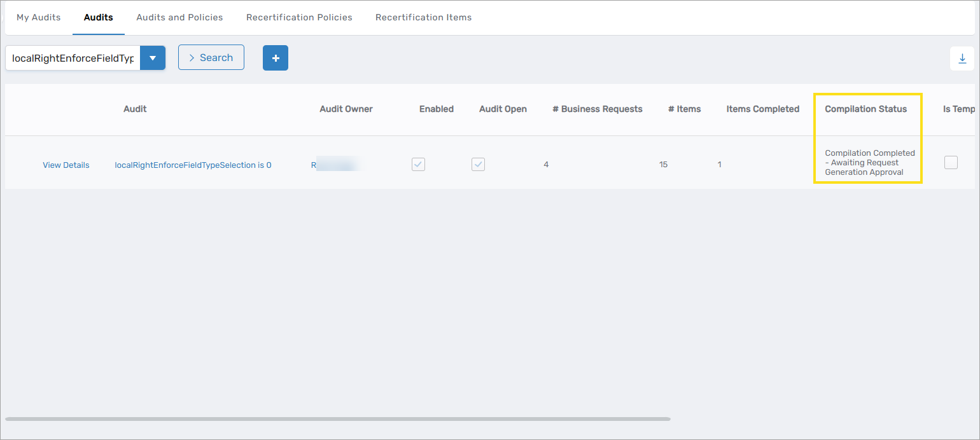Expand the search filter dropdown arrow

point(153,58)
